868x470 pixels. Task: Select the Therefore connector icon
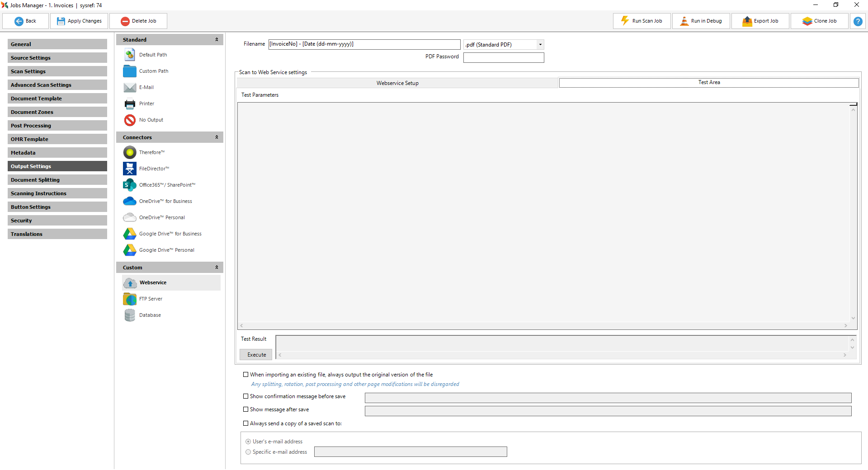pos(130,152)
